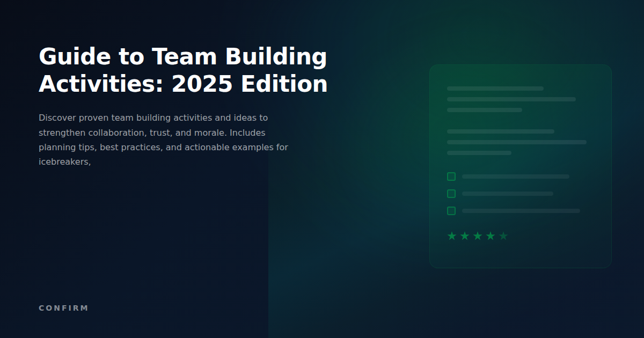Select the fifth dimmed star to rate five stars

503,235
